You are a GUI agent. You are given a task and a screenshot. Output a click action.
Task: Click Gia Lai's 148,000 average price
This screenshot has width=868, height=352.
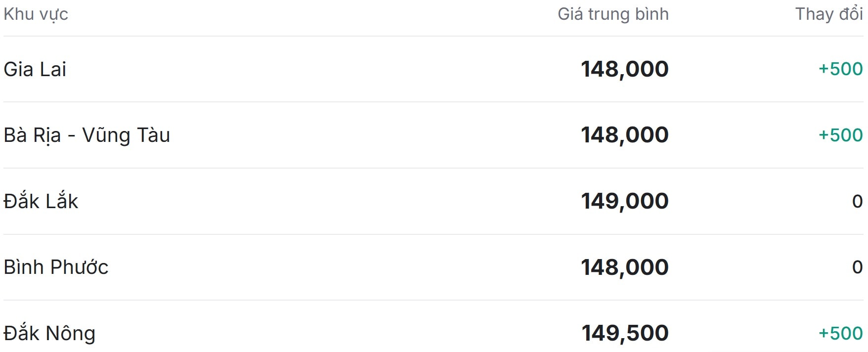click(x=624, y=69)
